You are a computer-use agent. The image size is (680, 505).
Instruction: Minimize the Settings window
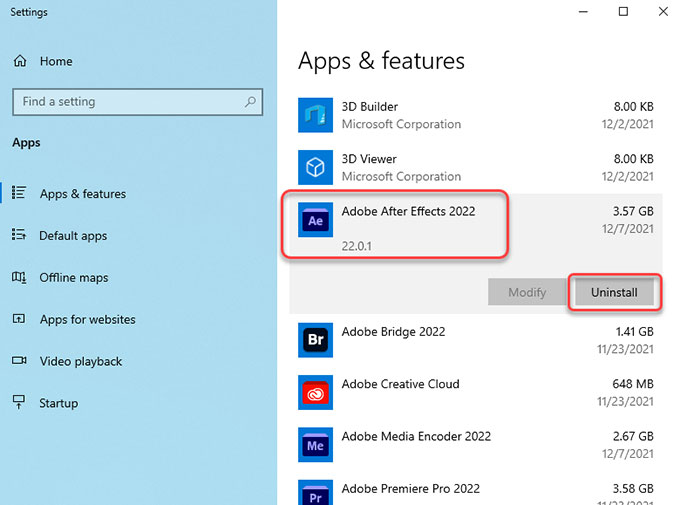coord(583,12)
